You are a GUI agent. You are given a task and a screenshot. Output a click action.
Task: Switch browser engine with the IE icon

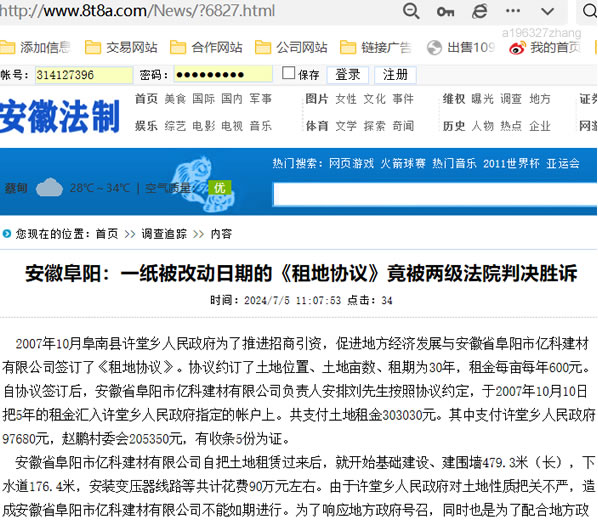(x=479, y=11)
